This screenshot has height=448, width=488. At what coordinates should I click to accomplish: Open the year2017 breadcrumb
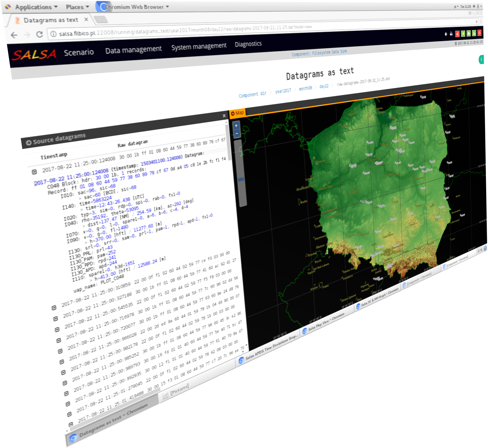(283, 90)
